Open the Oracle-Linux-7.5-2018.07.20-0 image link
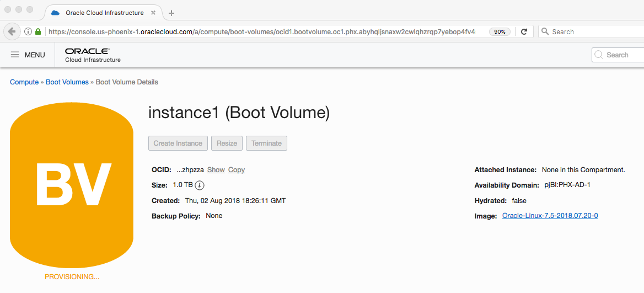644x293 pixels. 550,215
